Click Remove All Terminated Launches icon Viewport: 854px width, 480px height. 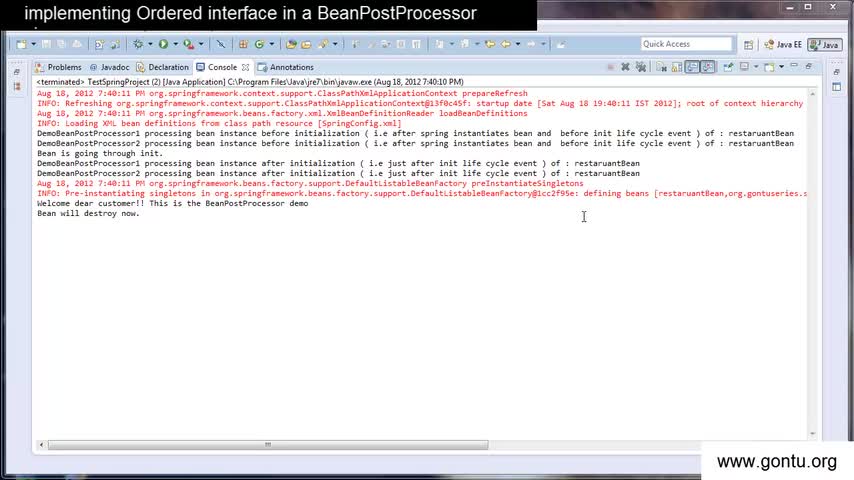point(641,67)
